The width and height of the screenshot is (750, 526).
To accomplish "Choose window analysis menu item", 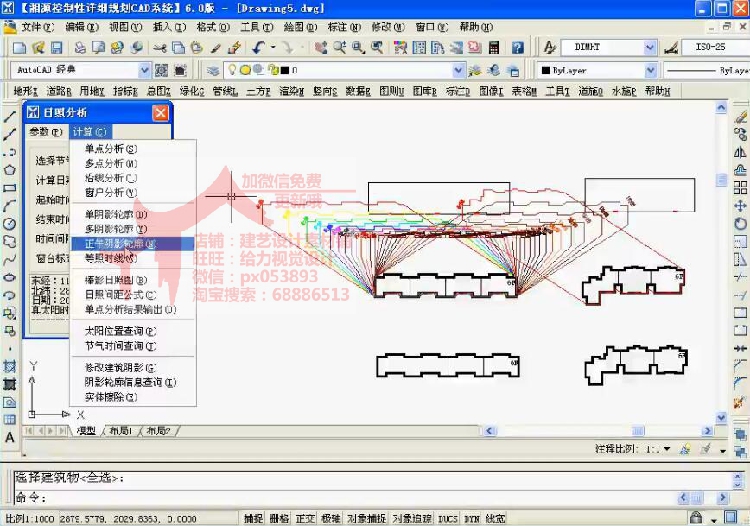I will click(x=110, y=192).
